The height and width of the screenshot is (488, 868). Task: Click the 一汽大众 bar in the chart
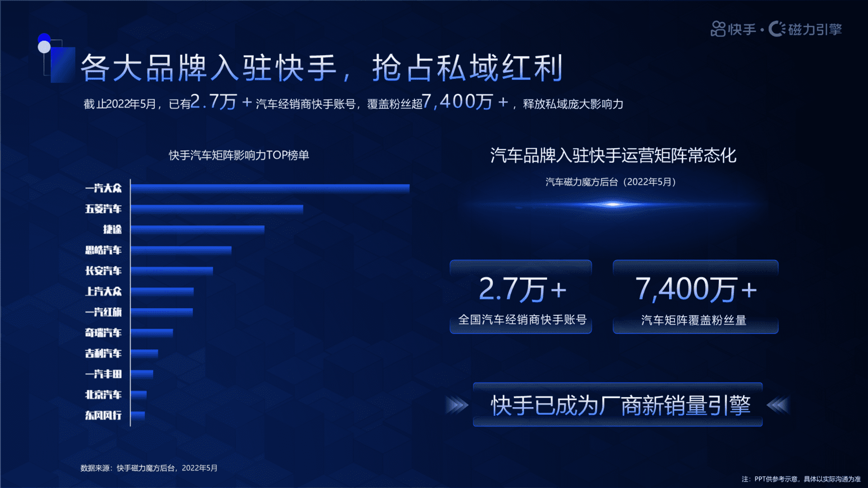click(x=270, y=188)
